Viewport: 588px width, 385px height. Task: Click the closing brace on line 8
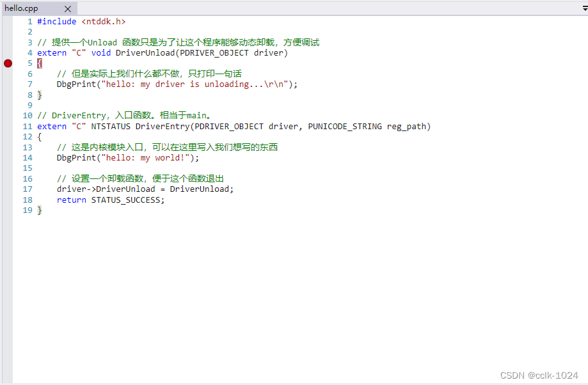[x=40, y=95]
